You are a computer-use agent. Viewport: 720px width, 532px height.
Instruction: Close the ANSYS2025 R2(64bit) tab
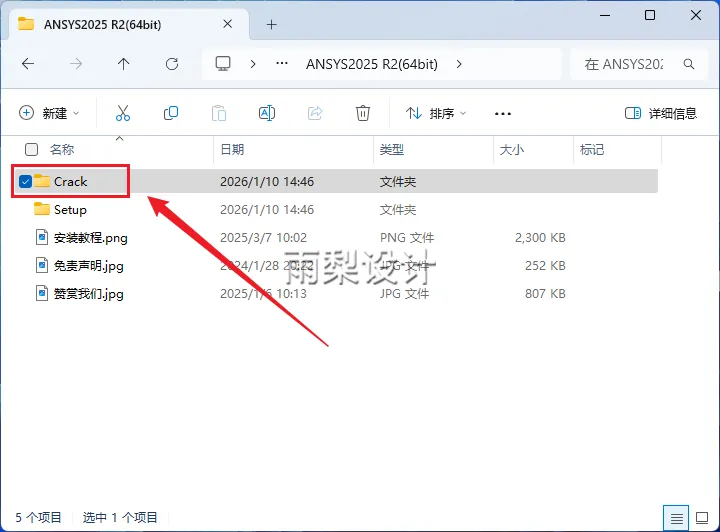click(227, 24)
